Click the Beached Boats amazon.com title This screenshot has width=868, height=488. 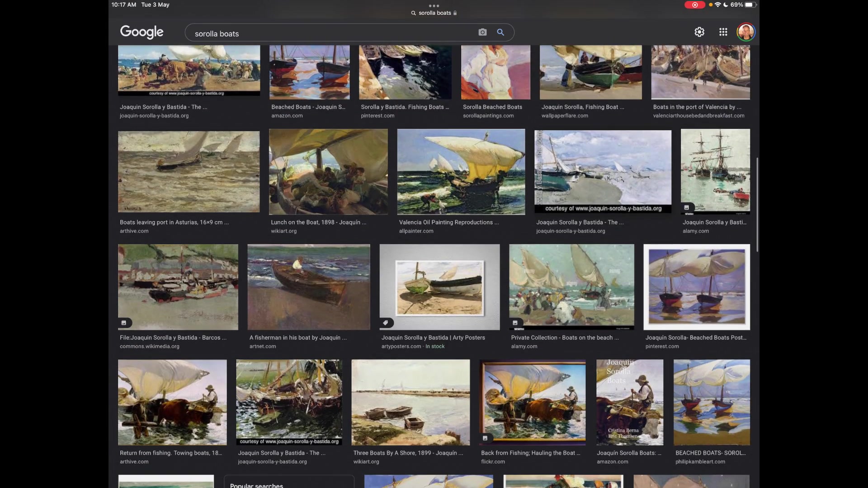click(x=308, y=107)
